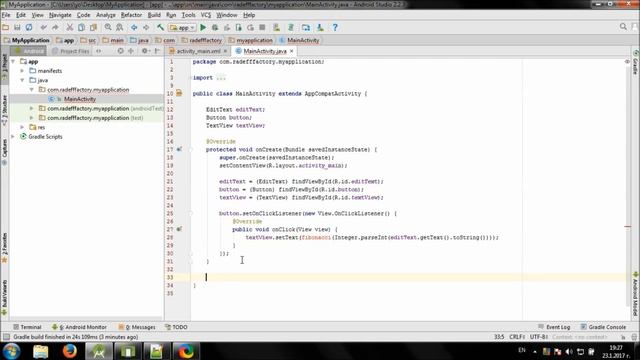
Task: Click the Cut scissors icon
Action: tap(70, 27)
